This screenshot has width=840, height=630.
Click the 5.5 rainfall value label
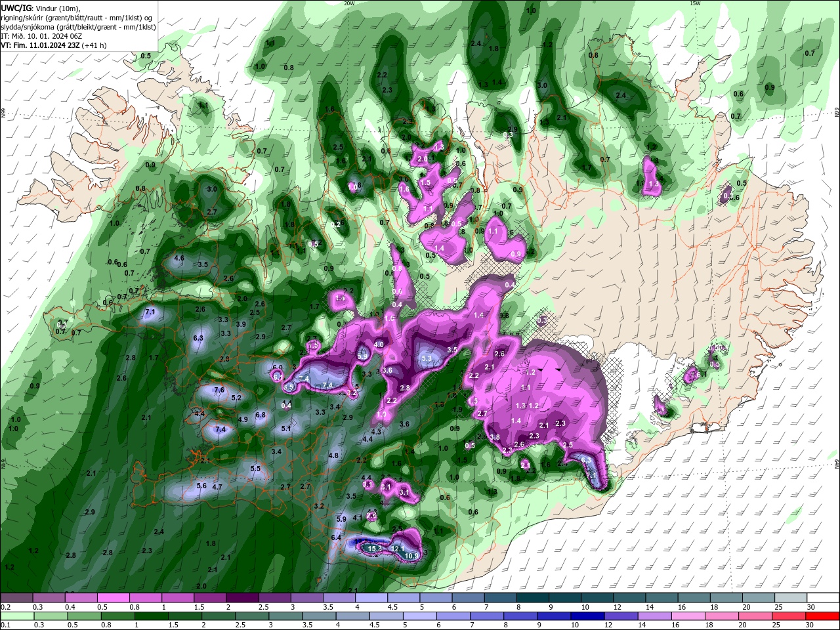click(x=255, y=469)
